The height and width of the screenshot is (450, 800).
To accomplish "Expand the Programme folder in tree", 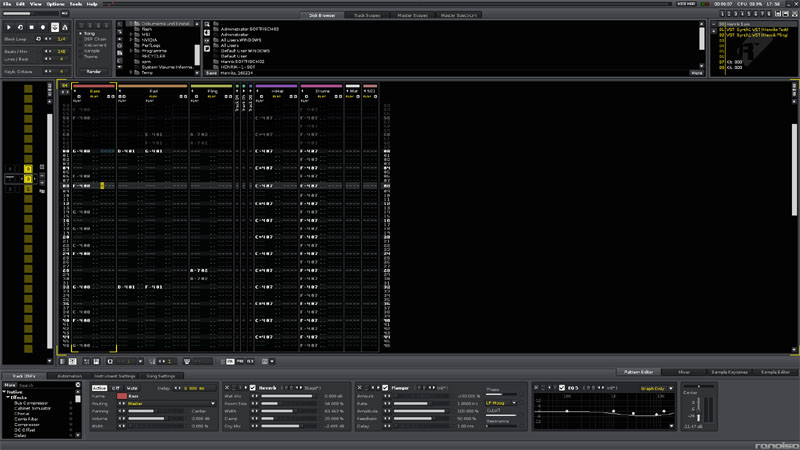I will [131, 51].
